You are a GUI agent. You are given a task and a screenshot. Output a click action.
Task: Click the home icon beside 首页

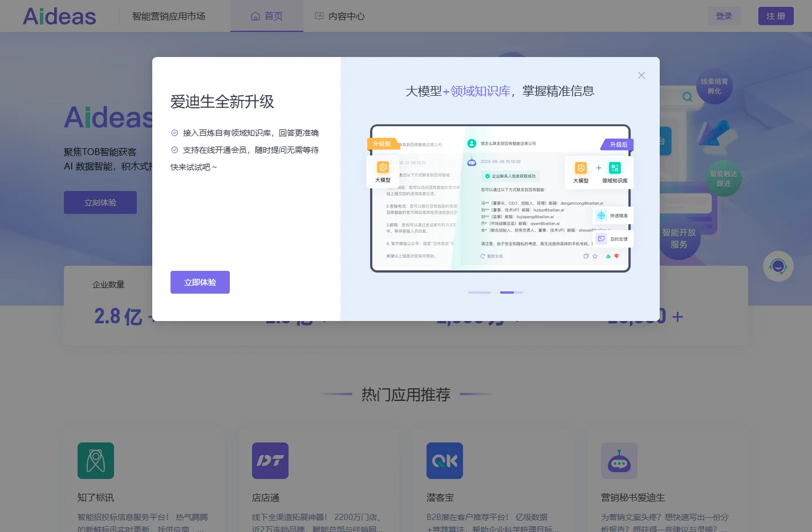click(255, 16)
